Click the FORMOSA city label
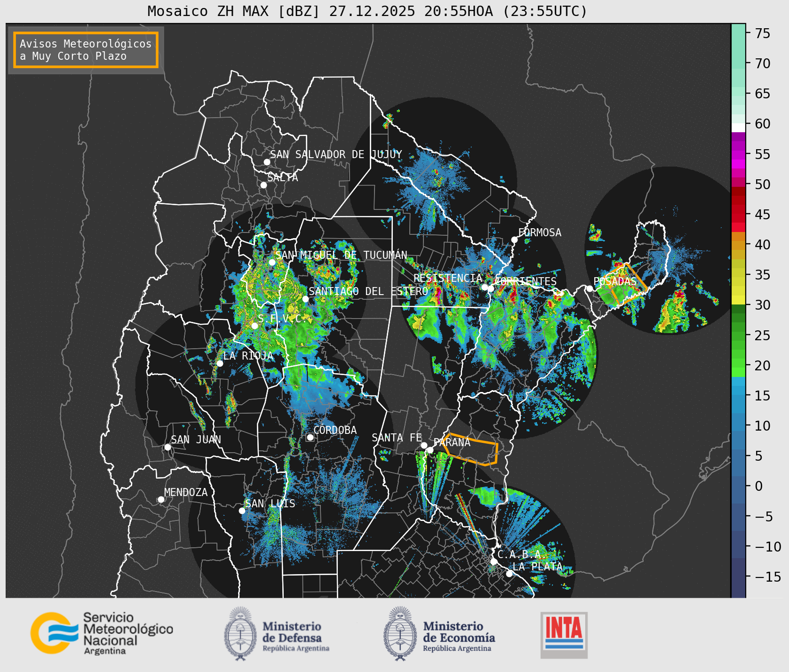This screenshot has width=789, height=672. point(540,232)
